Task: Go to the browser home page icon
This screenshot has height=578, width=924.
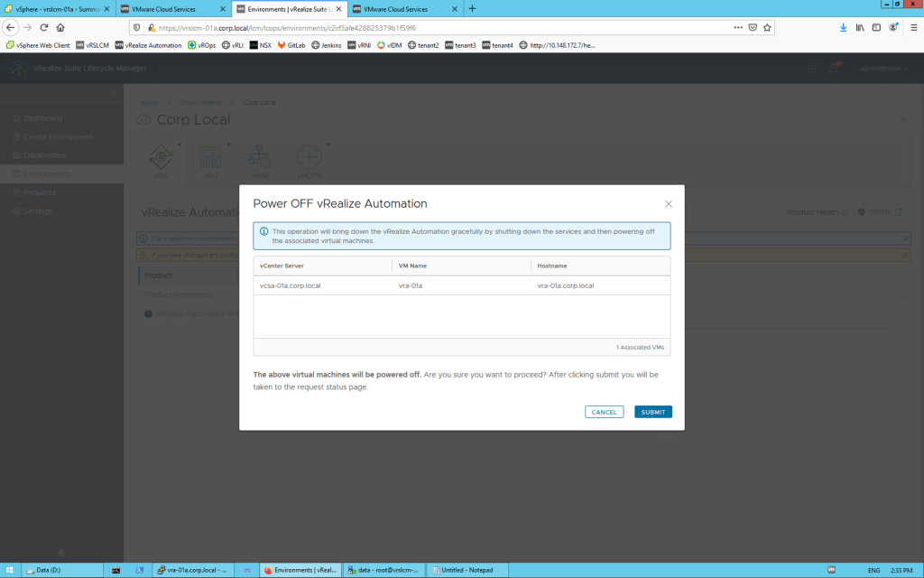Action: [x=60, y=28]
